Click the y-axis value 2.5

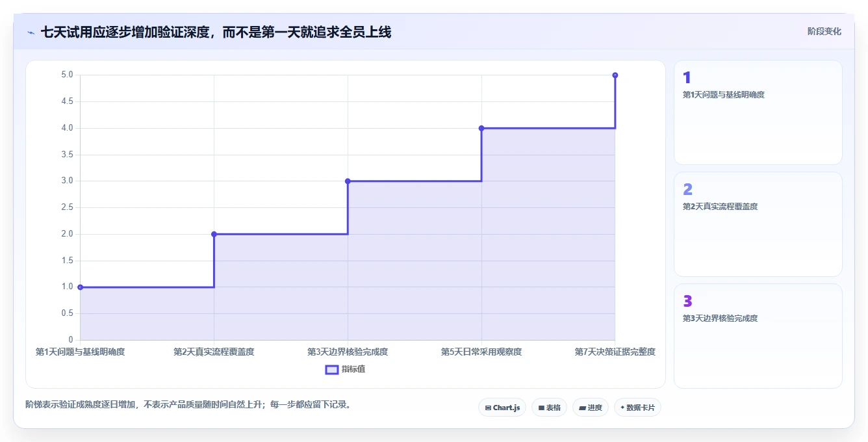(68, 207)
